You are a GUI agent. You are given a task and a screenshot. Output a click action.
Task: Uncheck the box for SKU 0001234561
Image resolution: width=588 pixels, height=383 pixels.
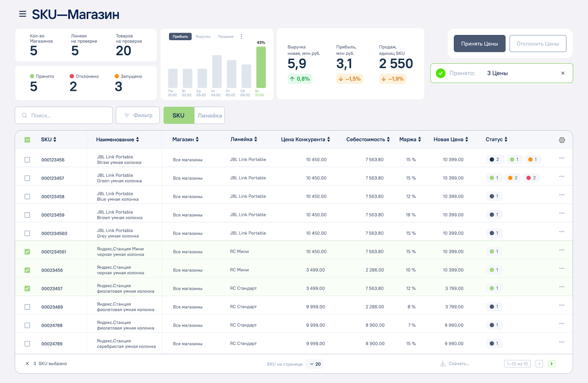tap(27, 252)
